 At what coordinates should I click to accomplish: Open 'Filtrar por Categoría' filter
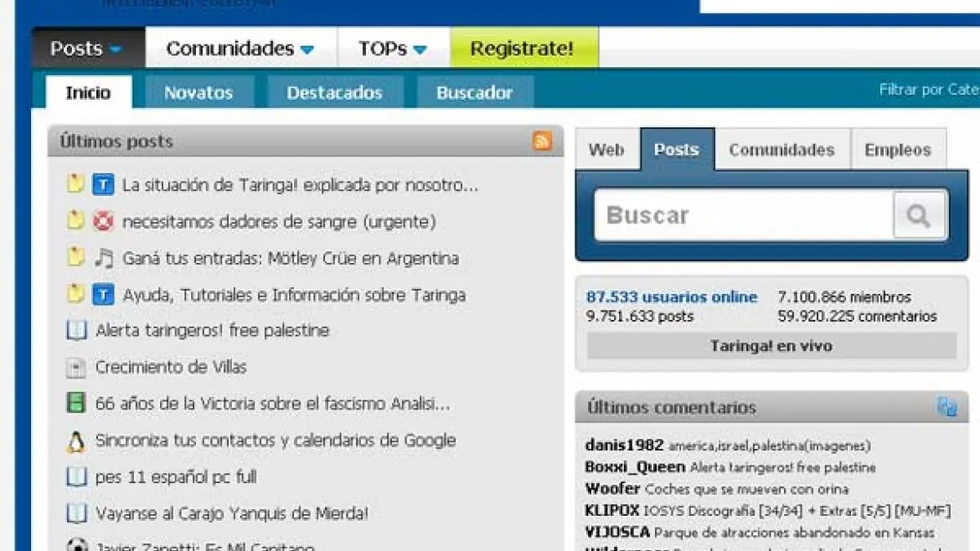[x=930, y=90]
